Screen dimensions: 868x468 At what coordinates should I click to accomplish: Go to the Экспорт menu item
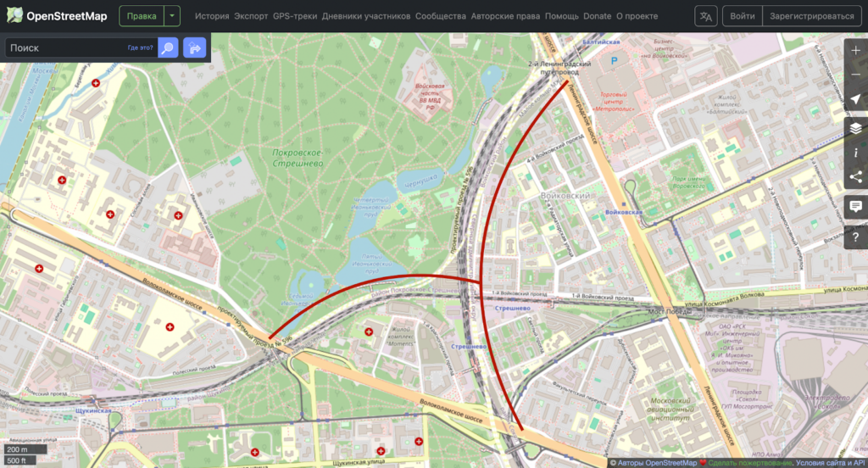click(x=251, y=16)
